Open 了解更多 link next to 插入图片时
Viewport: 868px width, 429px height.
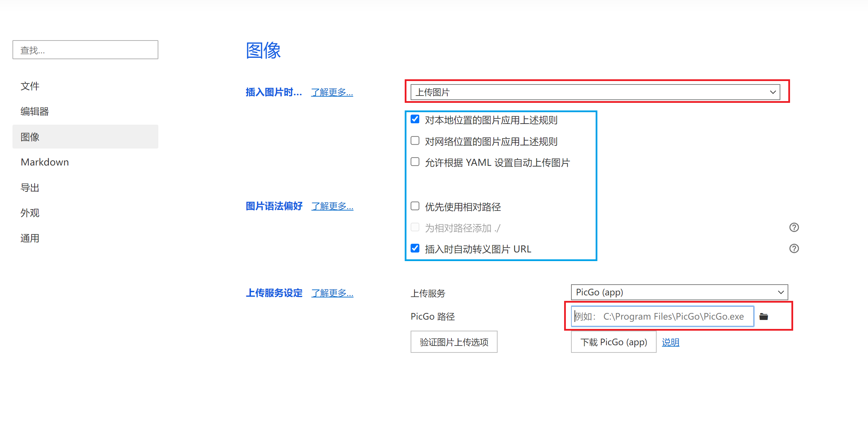(x=332, y=92)
